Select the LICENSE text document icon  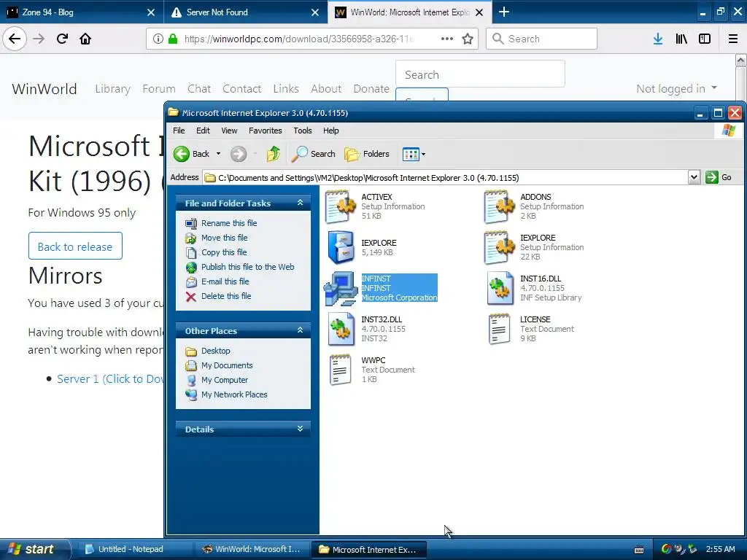tap(499, 329)
